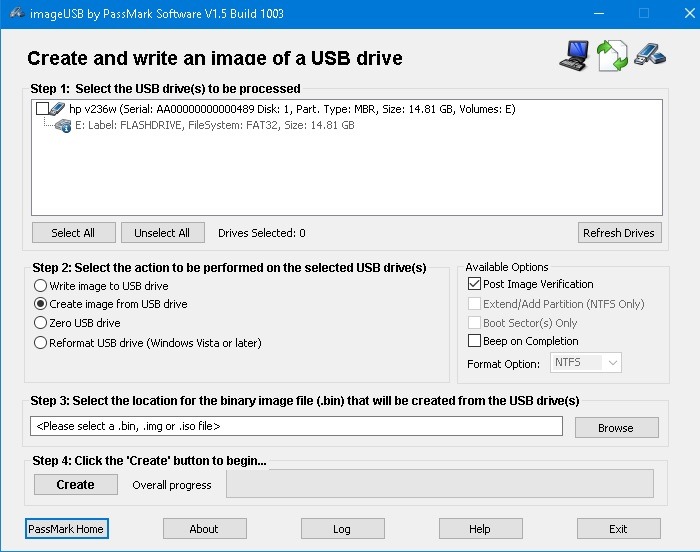The width and height of the screenshot is (700, 552).
Task: Select the E: Label FLASHDRIVE volume row
Action: point(214,125)
